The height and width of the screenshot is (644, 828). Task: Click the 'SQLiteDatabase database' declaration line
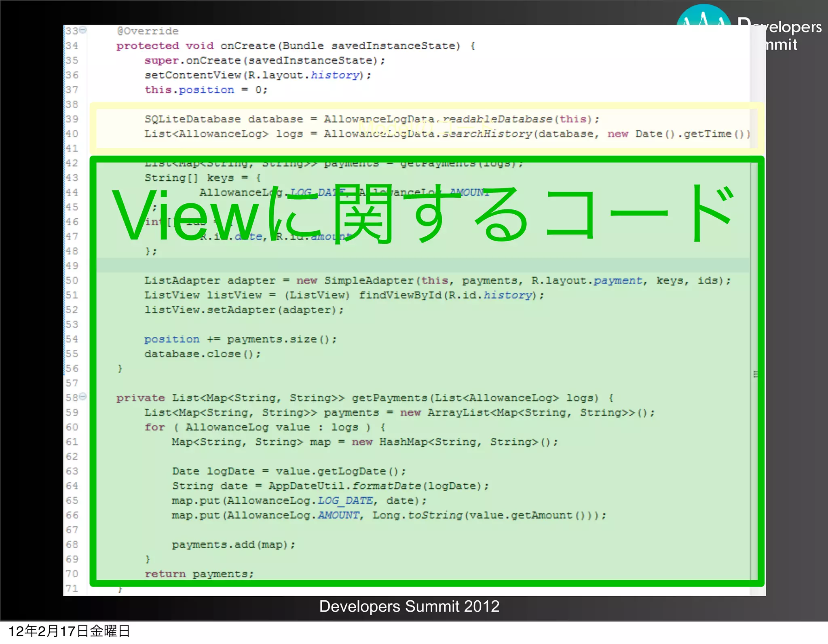tap(372, 119)
